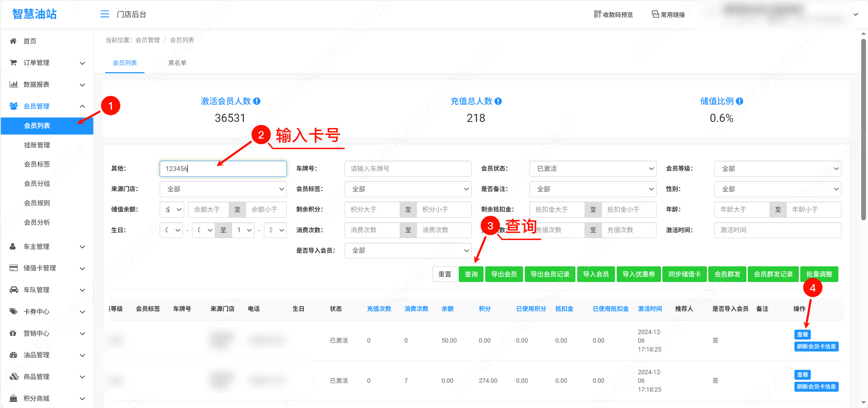Click the green 查询 button

[471, 274]
